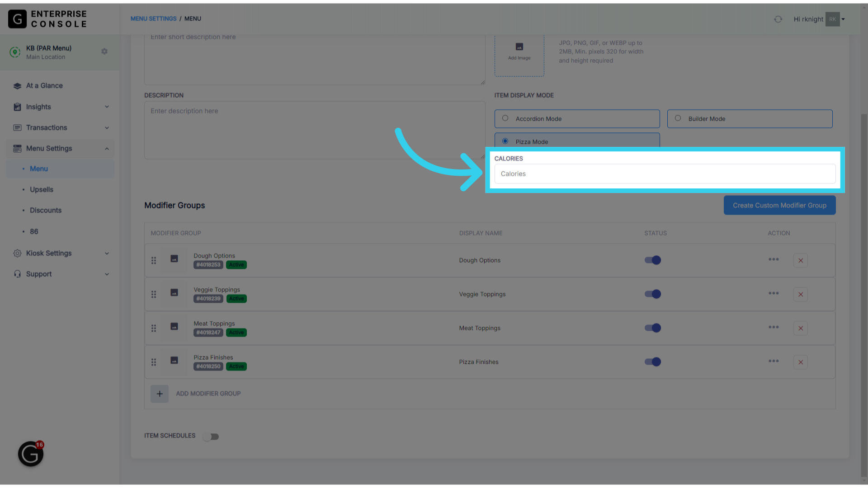Navigate to the 86 menu item
868x488 pixels.
[34, 231]
